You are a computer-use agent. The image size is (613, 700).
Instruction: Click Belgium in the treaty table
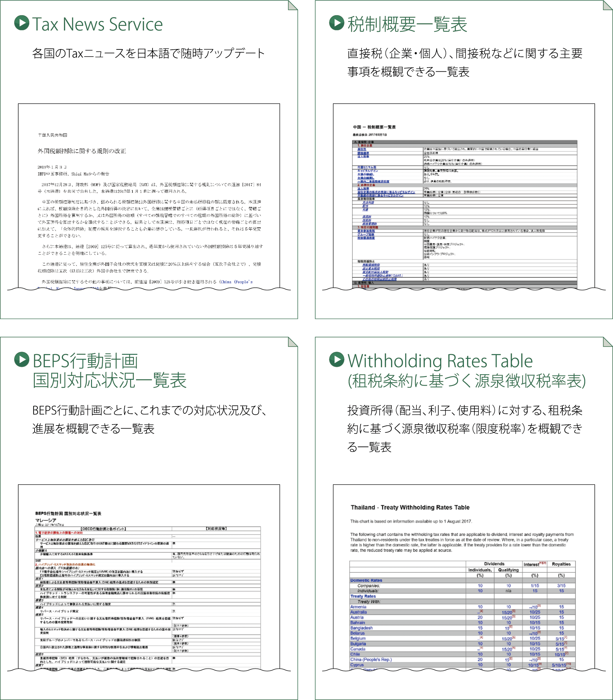[x=358, y=639]
